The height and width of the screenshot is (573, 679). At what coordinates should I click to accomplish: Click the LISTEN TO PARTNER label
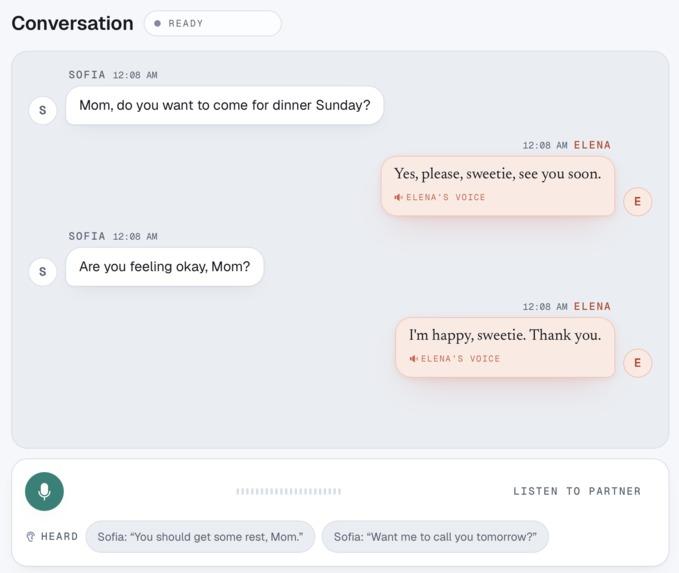(577, 491)
